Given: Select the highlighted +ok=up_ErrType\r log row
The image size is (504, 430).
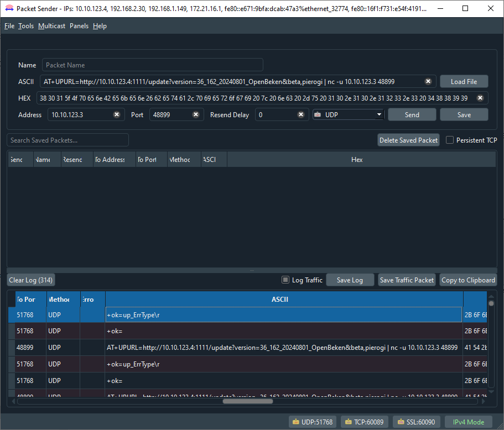Looking at the screenshot, I should point(247,314).
